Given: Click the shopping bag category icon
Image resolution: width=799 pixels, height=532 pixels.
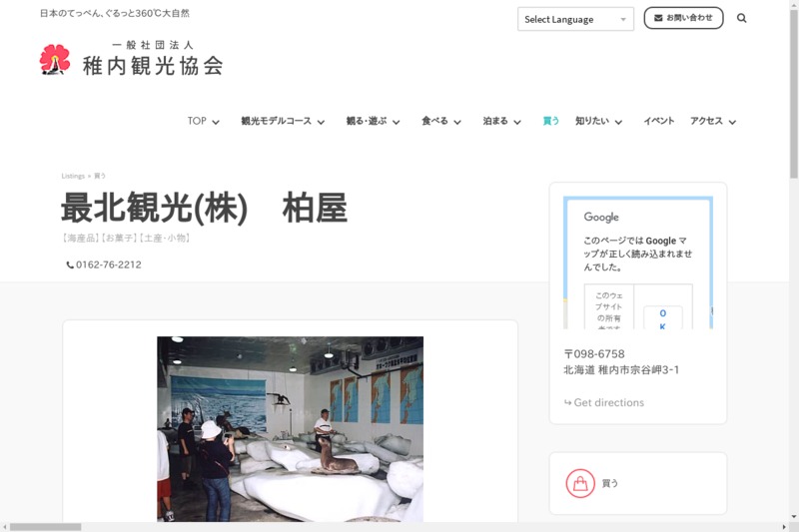Looking at the screenshot, I should [579, 483].
